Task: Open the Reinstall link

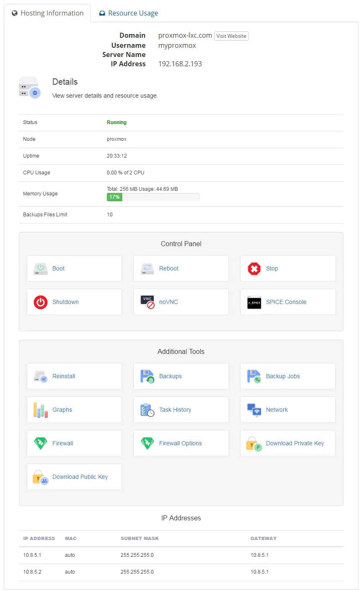Action: (64, 376)
